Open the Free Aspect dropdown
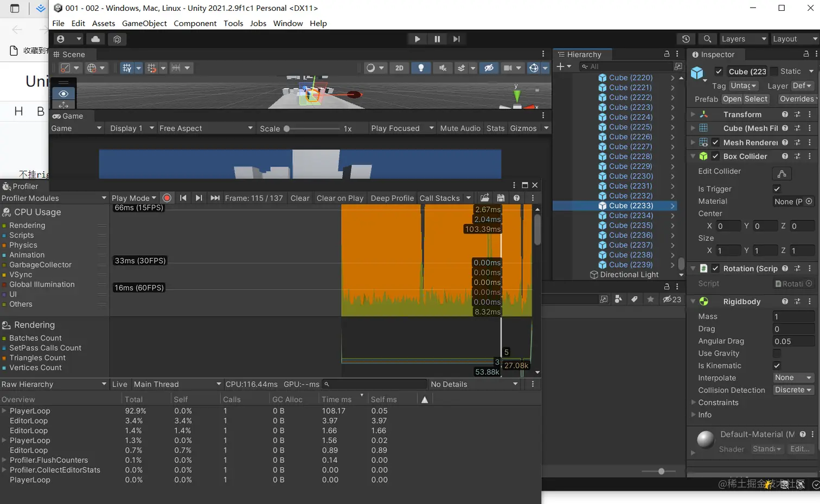The width and height of the screenshot is (820, 504). (x=206, y=128)
